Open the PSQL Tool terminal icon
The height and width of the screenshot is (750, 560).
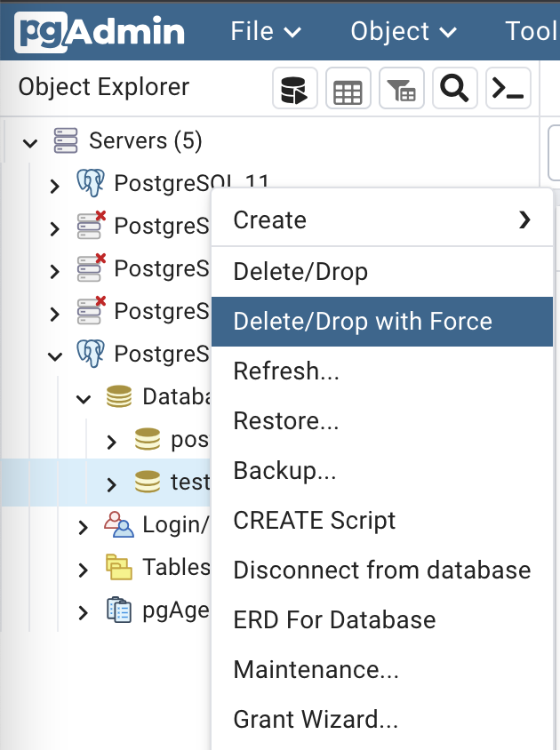tap(508, 89)
